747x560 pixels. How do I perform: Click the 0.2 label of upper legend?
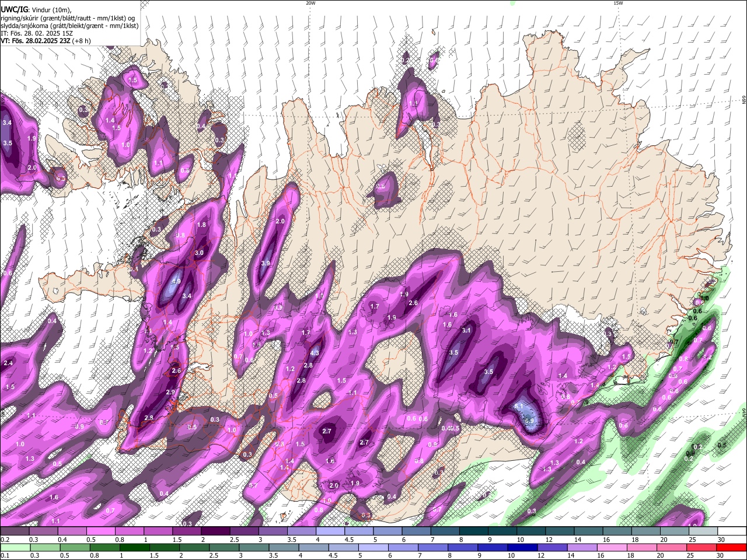[5, 540]
